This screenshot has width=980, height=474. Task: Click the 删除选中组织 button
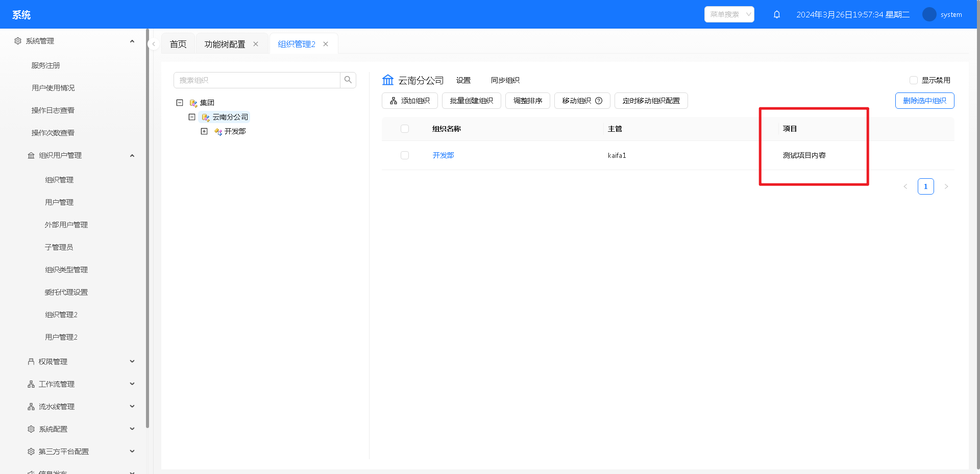click(924, 101)
